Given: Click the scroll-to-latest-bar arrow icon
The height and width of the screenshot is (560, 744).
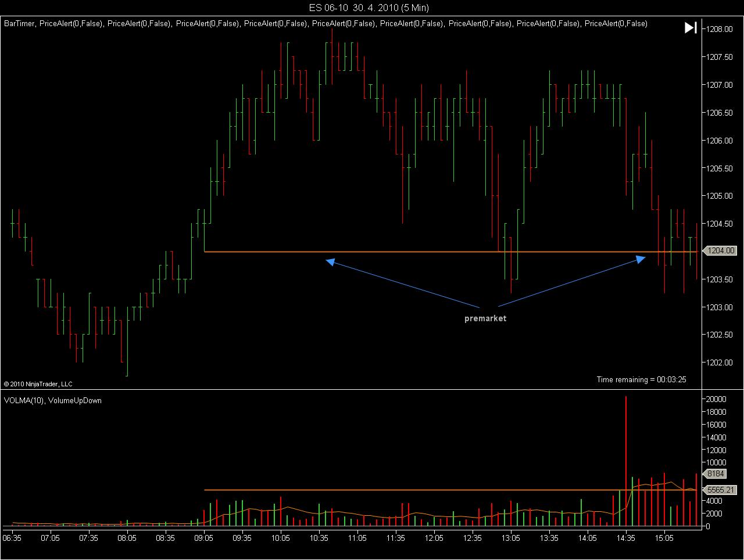Looking at the screenshot, I should click(691, 27).
